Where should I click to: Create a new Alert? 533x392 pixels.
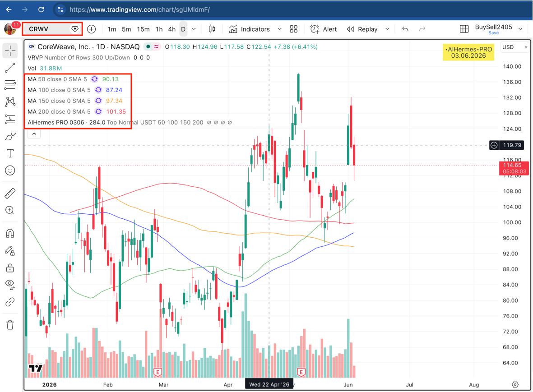[323, 29]
